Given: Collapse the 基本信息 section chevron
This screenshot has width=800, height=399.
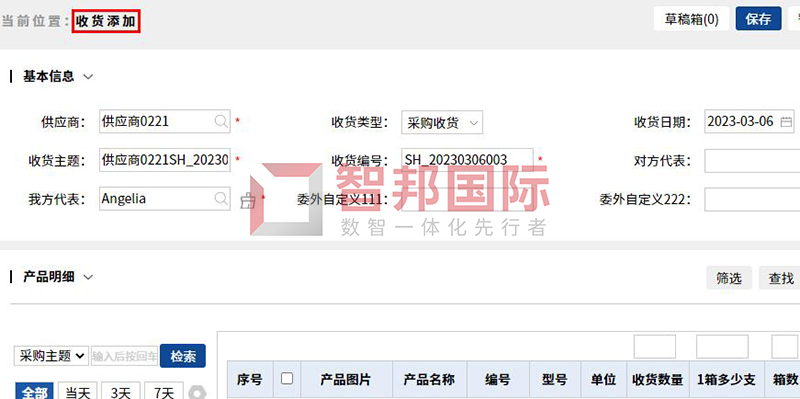Looking at the screenshot, I should click(x=88, y=77).
